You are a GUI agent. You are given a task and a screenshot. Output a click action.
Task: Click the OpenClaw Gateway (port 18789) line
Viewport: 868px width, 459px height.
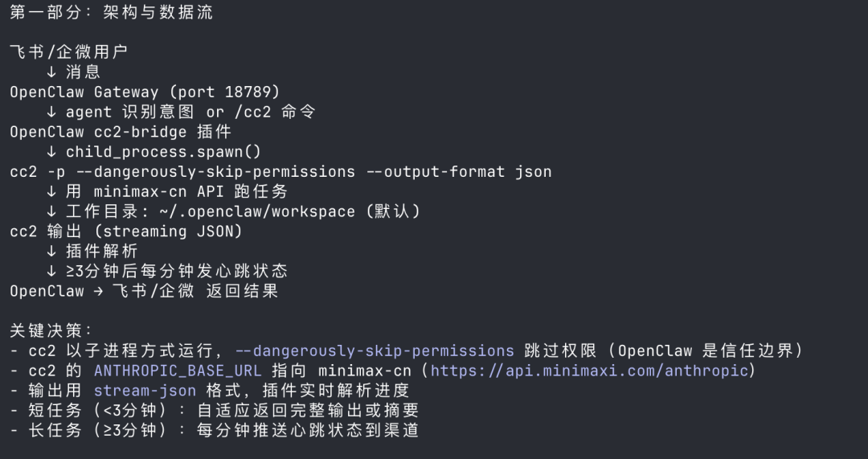145,92
